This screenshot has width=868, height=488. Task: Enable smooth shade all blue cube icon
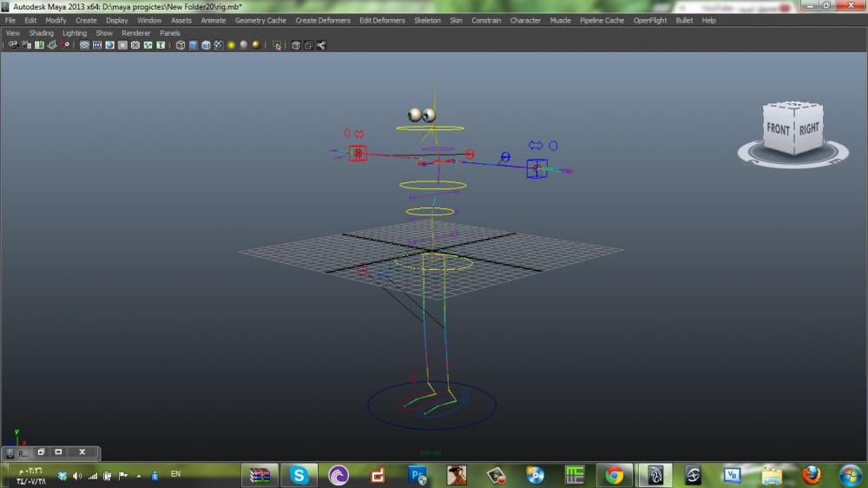[193, 45]
